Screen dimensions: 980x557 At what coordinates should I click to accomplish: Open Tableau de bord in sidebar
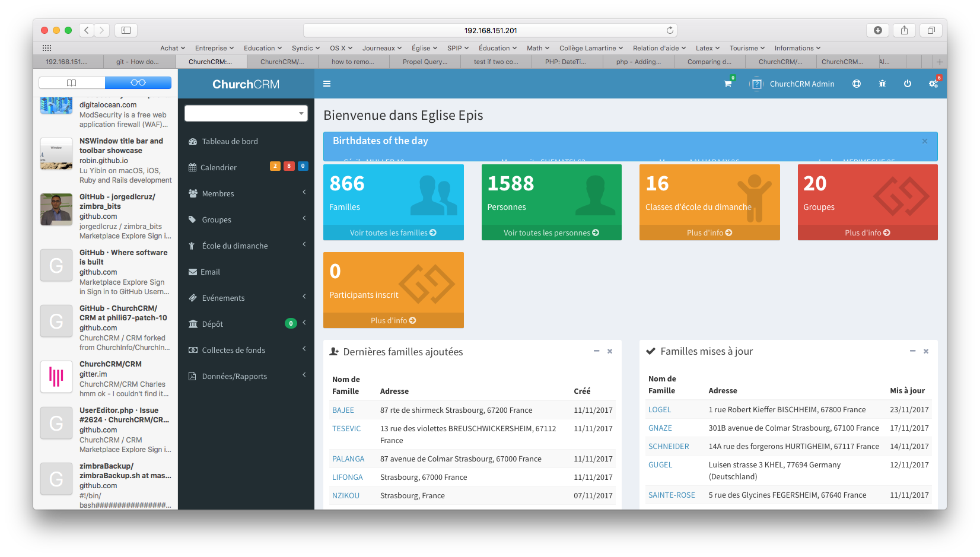click(x=246, y=141)
